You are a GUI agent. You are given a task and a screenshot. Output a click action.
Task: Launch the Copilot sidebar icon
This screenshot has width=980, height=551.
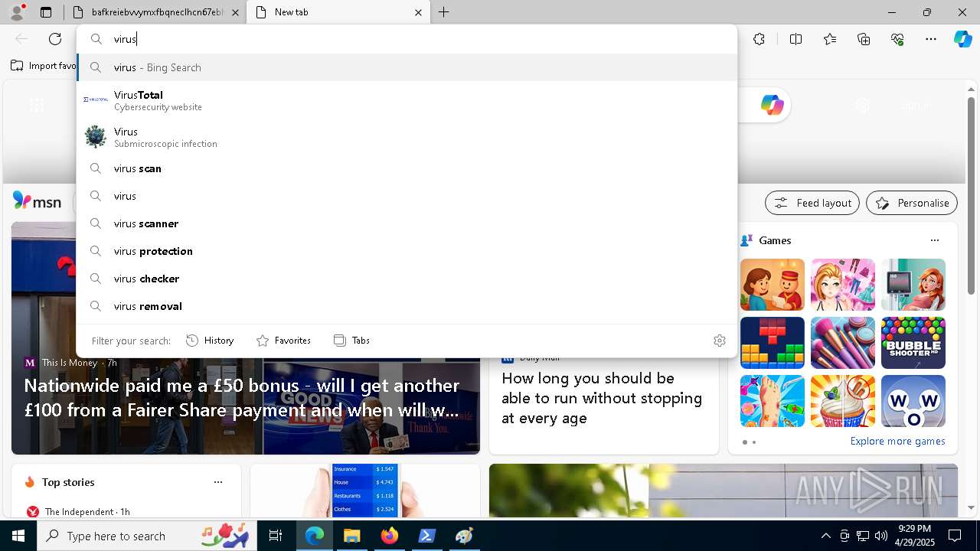coord(962,39)
